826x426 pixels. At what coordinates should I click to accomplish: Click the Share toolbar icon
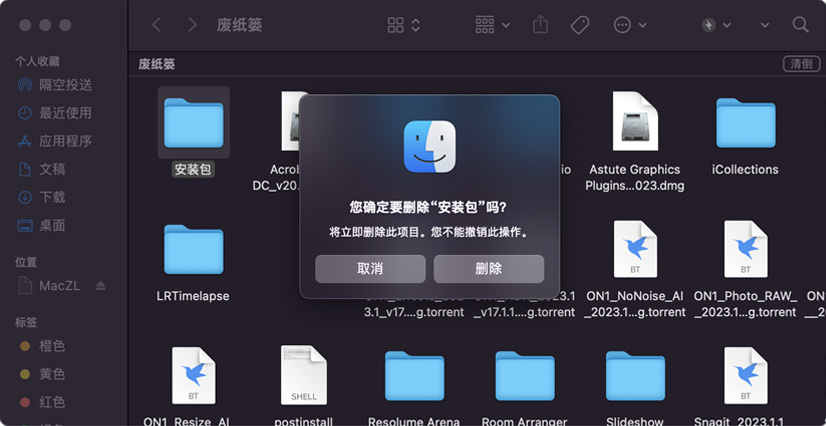point(540,24)
